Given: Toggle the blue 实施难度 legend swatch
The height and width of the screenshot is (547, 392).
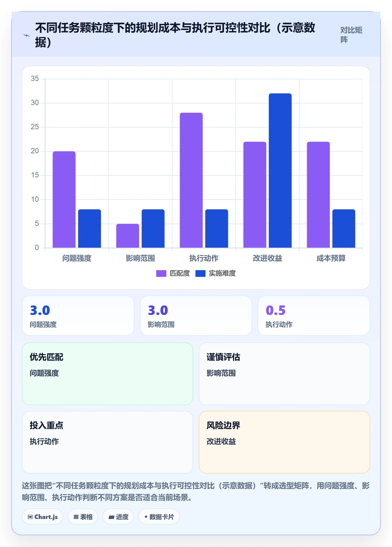Looking at the screenshot, I should [200, 273].
